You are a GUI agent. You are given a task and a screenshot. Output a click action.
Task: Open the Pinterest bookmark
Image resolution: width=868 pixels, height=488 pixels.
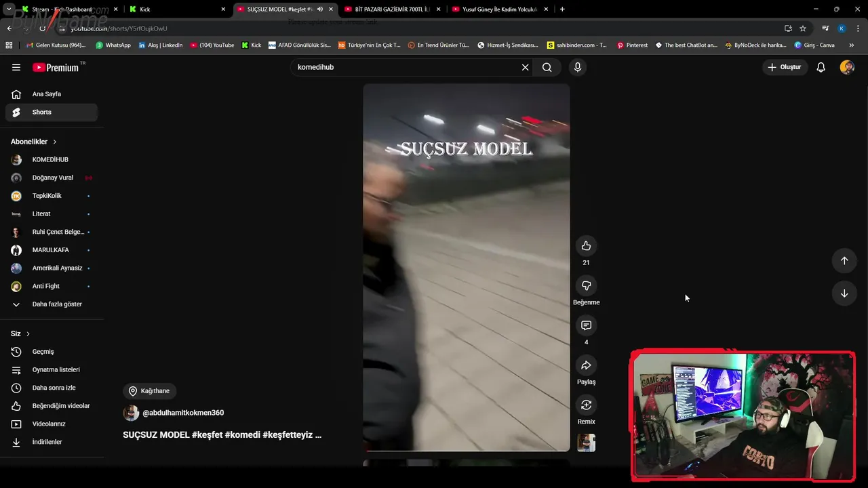tap(631, 45)
